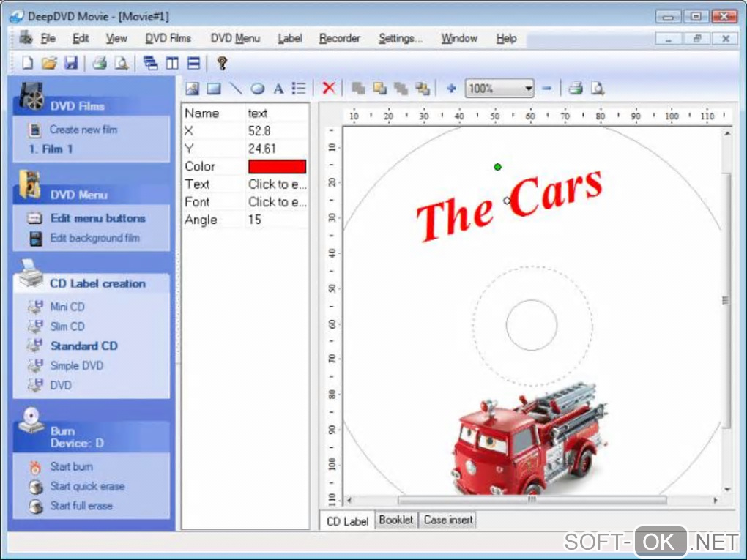This screenshot has width=747, height=560.
Task: Click the red Color swatch
Action: coord(277,166)
